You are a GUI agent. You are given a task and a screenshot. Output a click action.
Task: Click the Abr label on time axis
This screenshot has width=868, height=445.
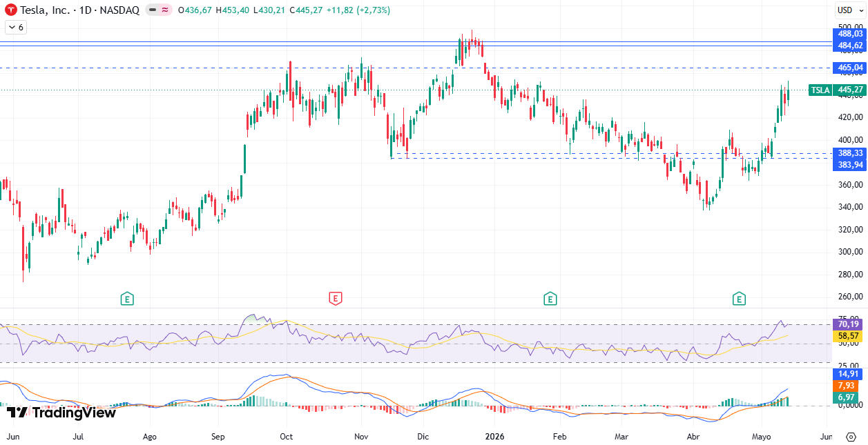(x=693, y=437)
